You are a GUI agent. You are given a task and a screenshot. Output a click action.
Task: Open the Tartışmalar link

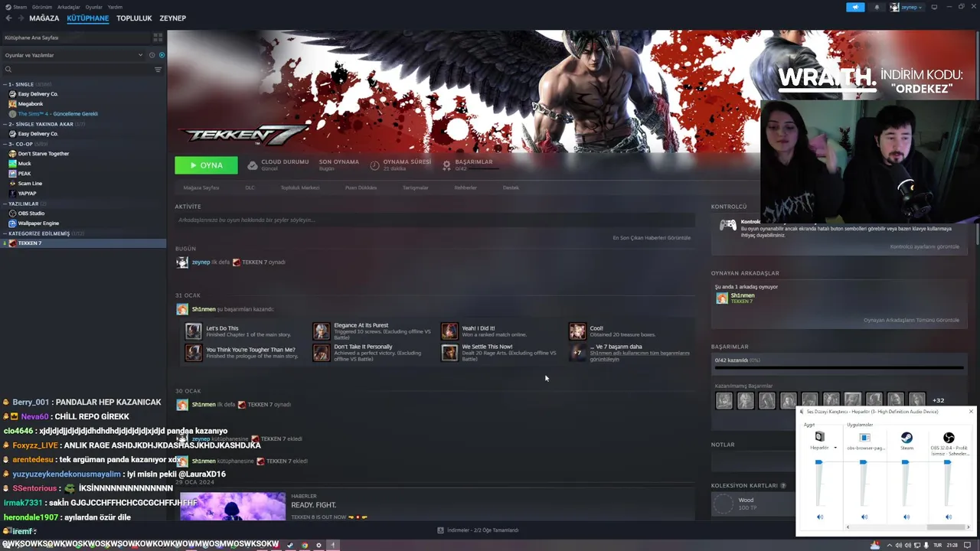[x=416, y=187]
